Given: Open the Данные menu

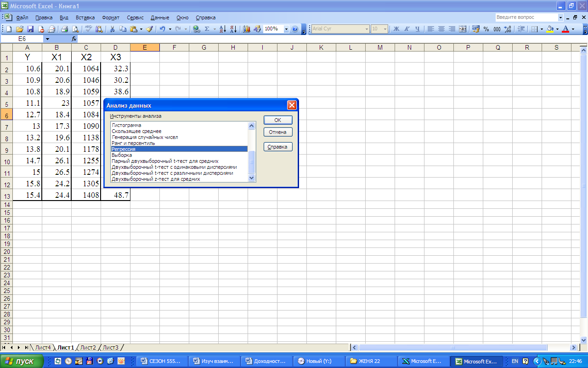Looking at the screenshot, I should click(160, 17).
